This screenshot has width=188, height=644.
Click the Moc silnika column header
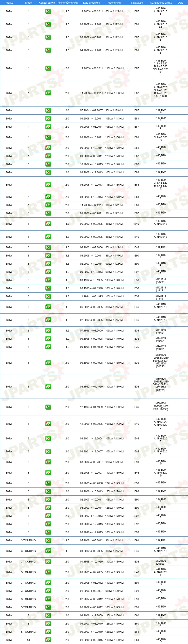(114, 2)
